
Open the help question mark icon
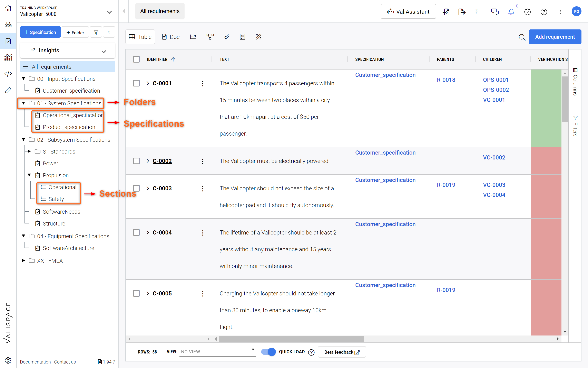544,12
